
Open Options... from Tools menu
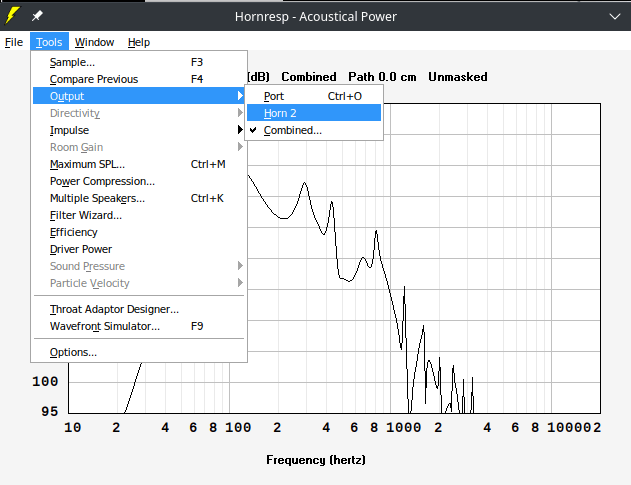pyautogui.click(x=139, y=352)
